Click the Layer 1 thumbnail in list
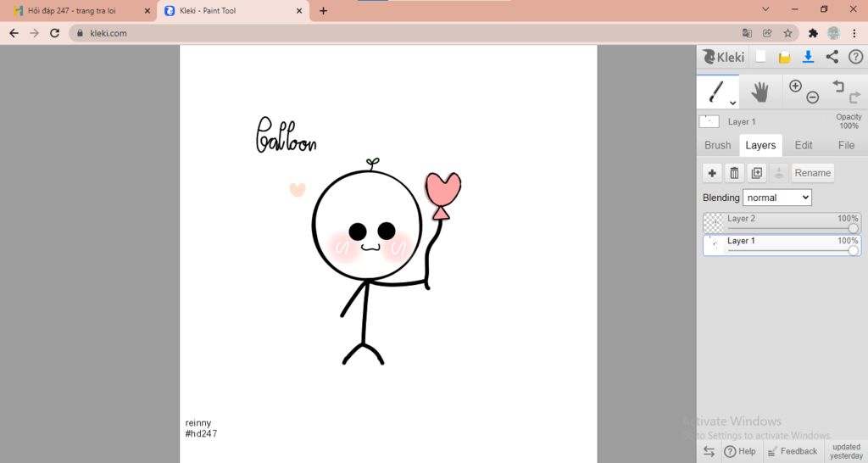This screenshot has width=868, height=463. pyautogui.click(x=714, y=245)
